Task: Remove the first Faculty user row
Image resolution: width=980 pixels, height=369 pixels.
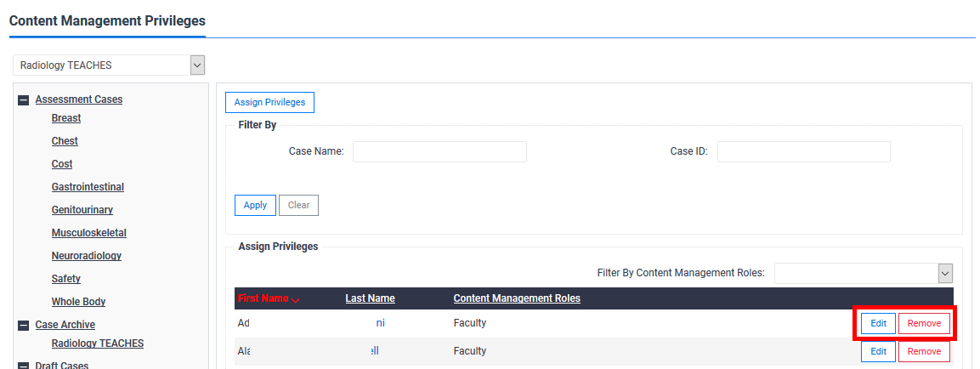Action: coord(925,324)
